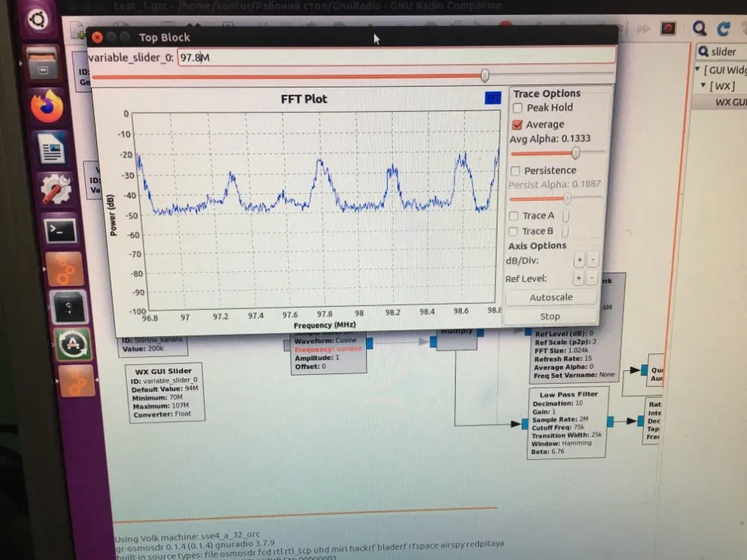This screenshot has width=747, height=560.
Task: Click 'Cutoff Freq: 75k' in Low Pass Filter
Action: [x=558, y=427]
